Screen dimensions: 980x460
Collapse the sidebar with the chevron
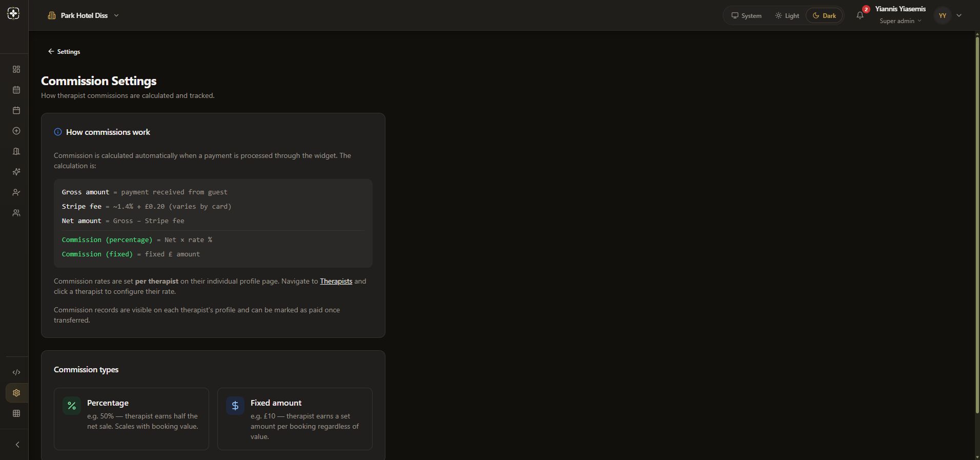pyautogui.click(x=17, y=445)
